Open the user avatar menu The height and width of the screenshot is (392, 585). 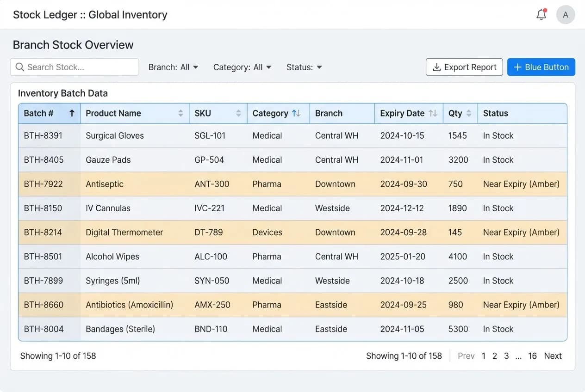[x=565, y=15]
